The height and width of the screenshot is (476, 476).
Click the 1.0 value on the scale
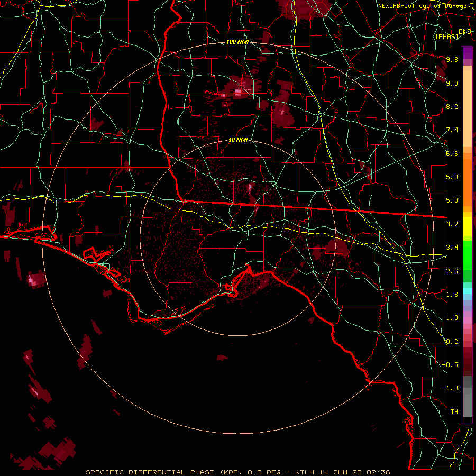[x=452, y=318]
